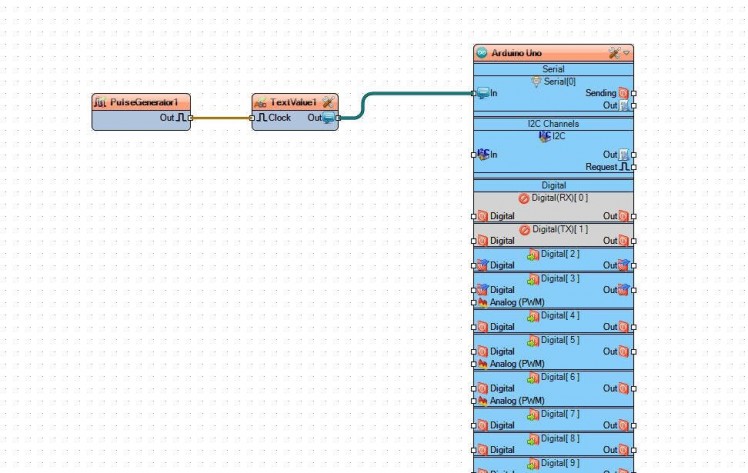
Task: Click Digital[3] Out pin icon
Action: tap(623, 290)
